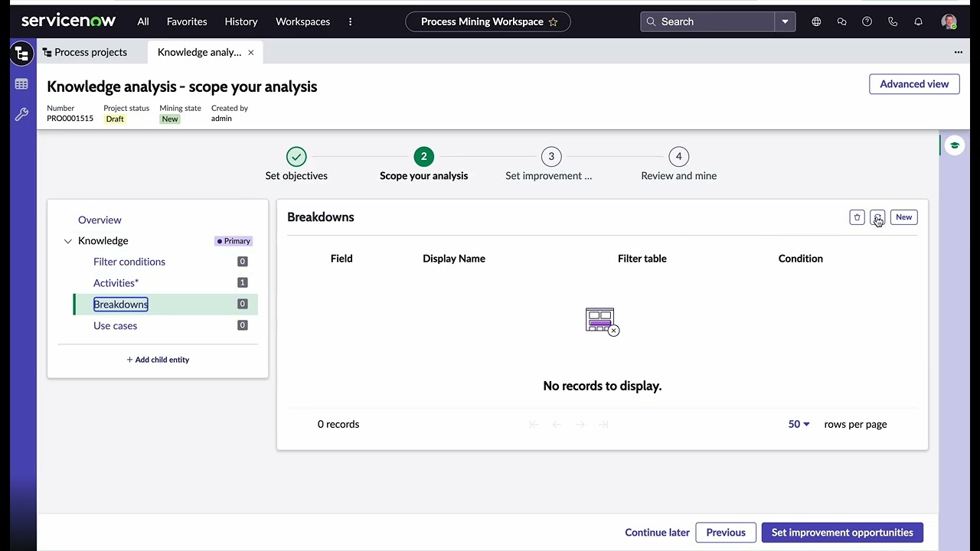Image resolution: width=980 pixels, height=551 pixels.
Task: Open the Search bar dropdown arrow
Action: pyautogui.click(x=785, y=21)
